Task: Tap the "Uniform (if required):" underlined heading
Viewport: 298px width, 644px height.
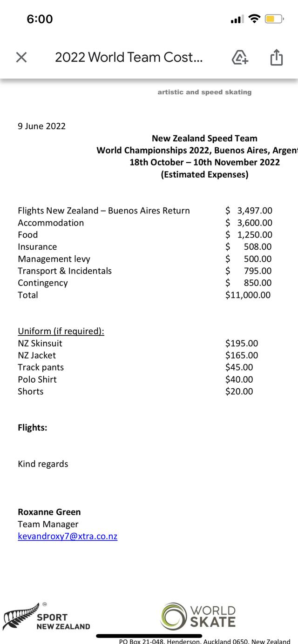Action: [x=61, y=331]
